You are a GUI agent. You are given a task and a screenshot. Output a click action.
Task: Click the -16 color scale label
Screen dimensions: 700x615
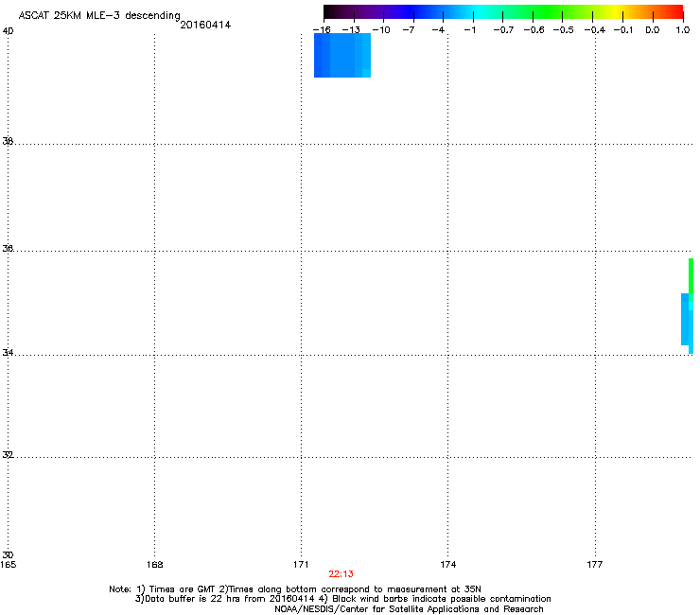pyautogui.click(x=322, y=30)
